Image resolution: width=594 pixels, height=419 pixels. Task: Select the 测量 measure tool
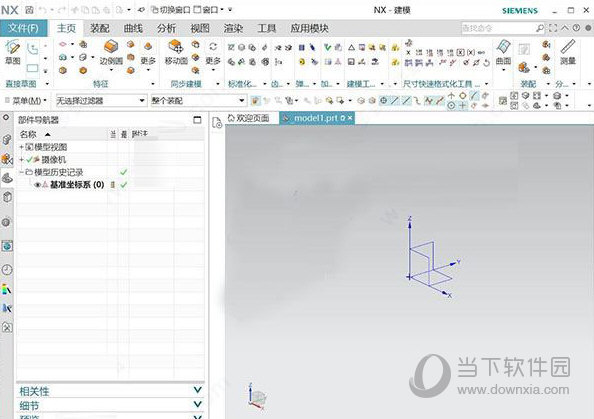coord(567,52)
